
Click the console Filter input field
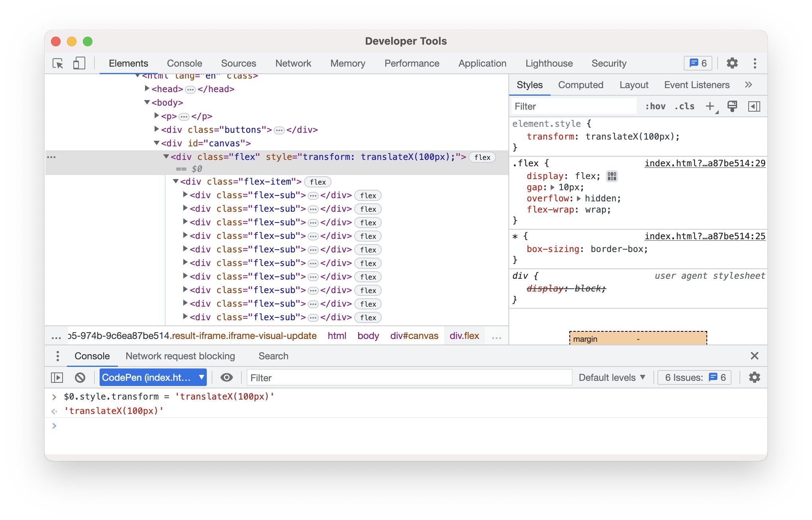tap(409, 377)
